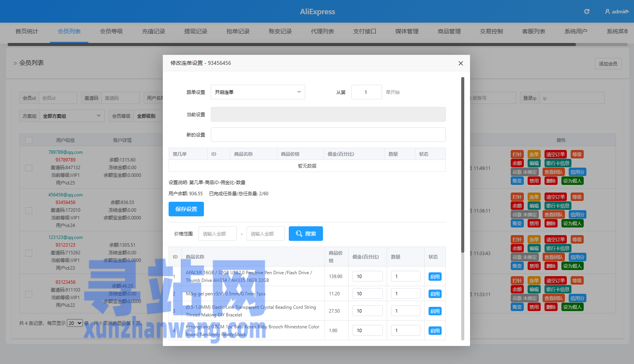634x364 pixels.
Task: Click the 从第 order number input
Action: click(x=366, y=92)
